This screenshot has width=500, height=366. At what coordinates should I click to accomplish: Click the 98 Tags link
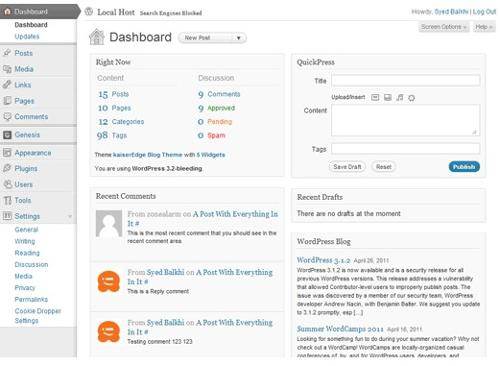point(112,135)
